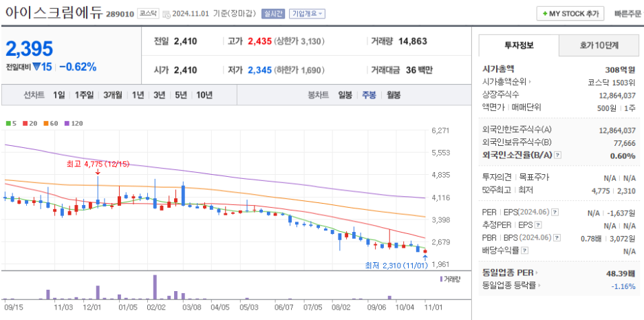Click the 실시간 badge

click(x=273, y=14)
